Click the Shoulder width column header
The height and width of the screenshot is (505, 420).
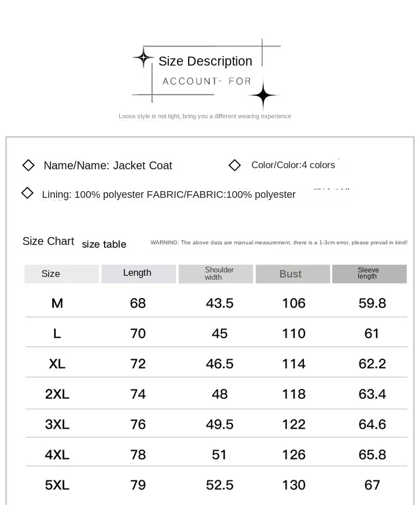tap(216, 274)
